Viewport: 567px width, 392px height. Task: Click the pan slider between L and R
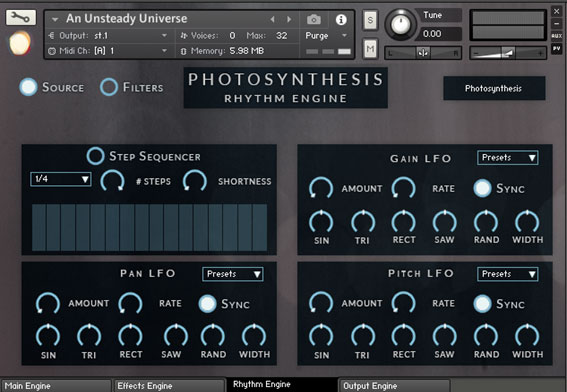point(423,53)
